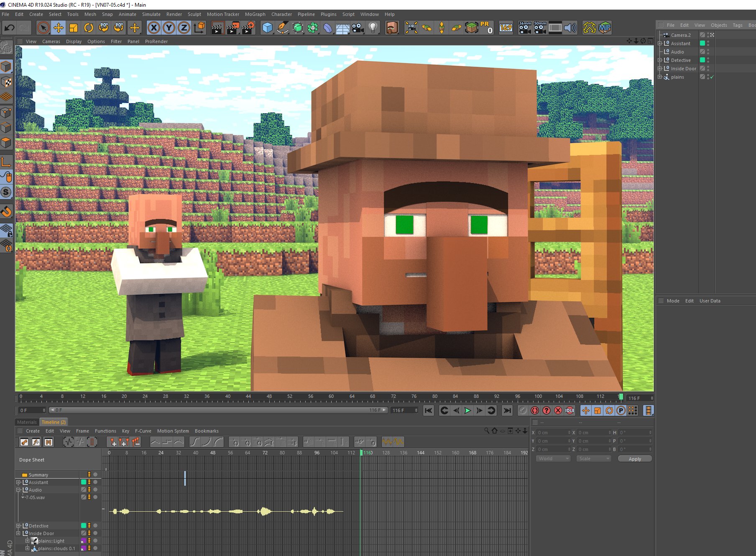Screen dimensions: 756x556
Task: Click the 16:9 aspect ratio icon
Action: click(x=506, y=28)
